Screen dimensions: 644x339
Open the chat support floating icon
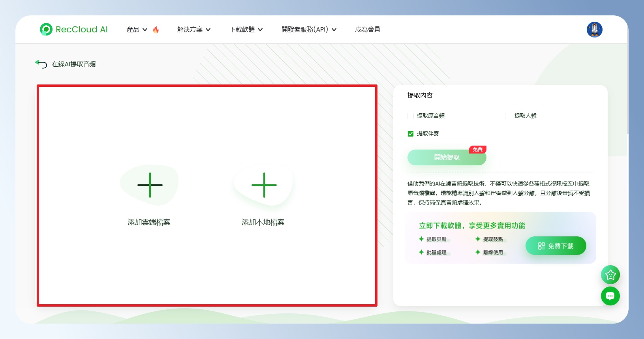610,296
